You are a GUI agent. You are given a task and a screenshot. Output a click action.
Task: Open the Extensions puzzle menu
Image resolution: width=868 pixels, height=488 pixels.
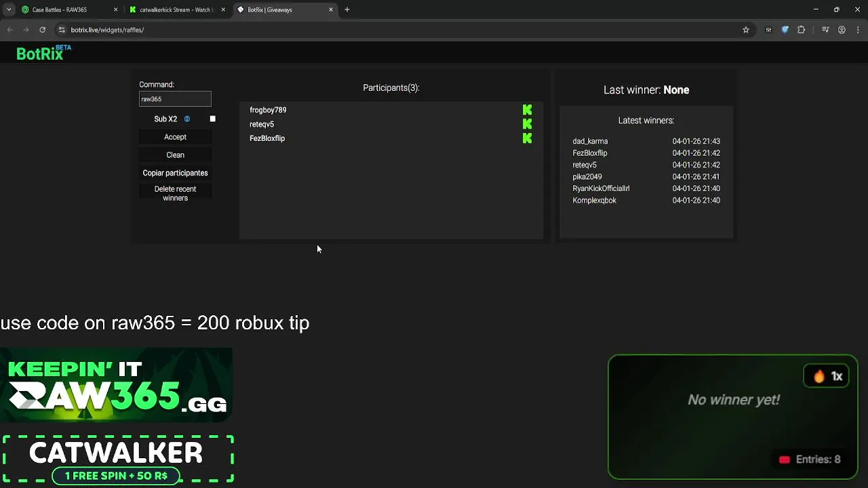click(x=802, y=30)
